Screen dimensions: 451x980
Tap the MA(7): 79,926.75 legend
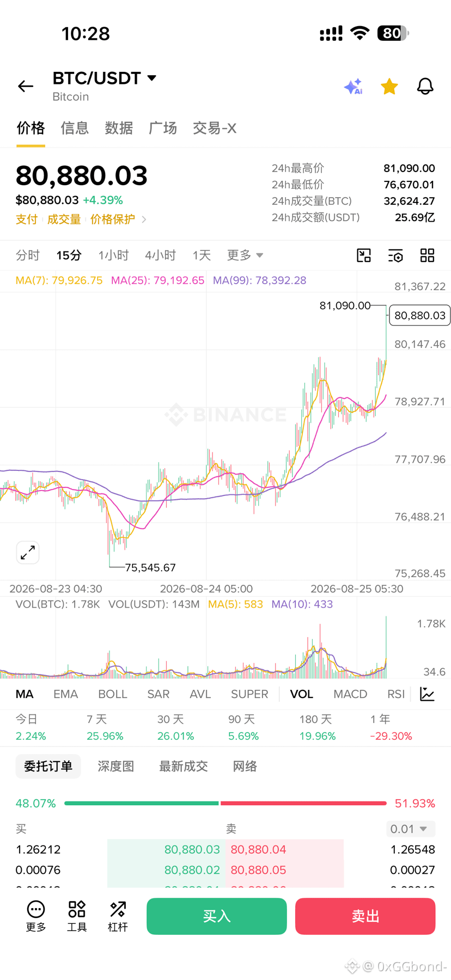pos(59,280)
